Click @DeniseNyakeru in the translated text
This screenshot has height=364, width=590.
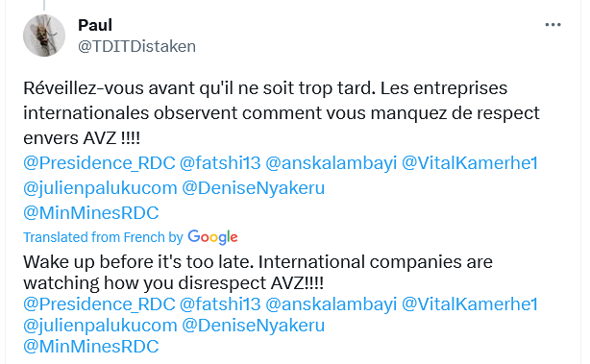[254, 326]
